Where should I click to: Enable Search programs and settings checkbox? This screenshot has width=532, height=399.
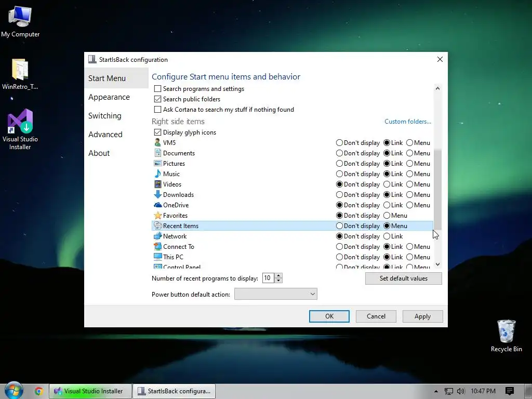click(x=157, y=88)
